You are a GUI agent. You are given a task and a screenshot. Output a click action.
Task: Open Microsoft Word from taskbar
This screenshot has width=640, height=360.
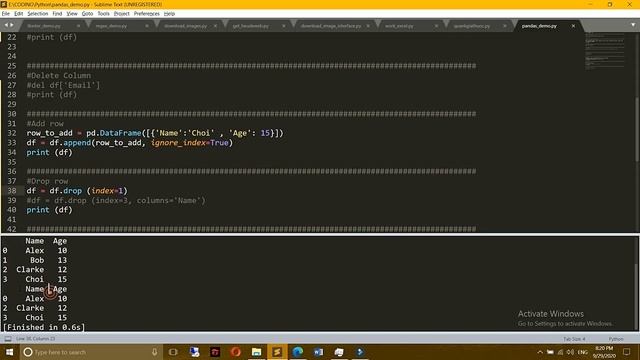point(318,352)
